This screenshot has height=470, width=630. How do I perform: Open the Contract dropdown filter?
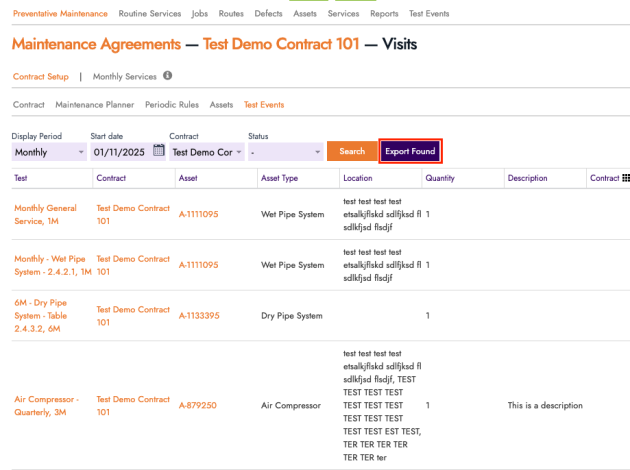(x=203, y=152)
